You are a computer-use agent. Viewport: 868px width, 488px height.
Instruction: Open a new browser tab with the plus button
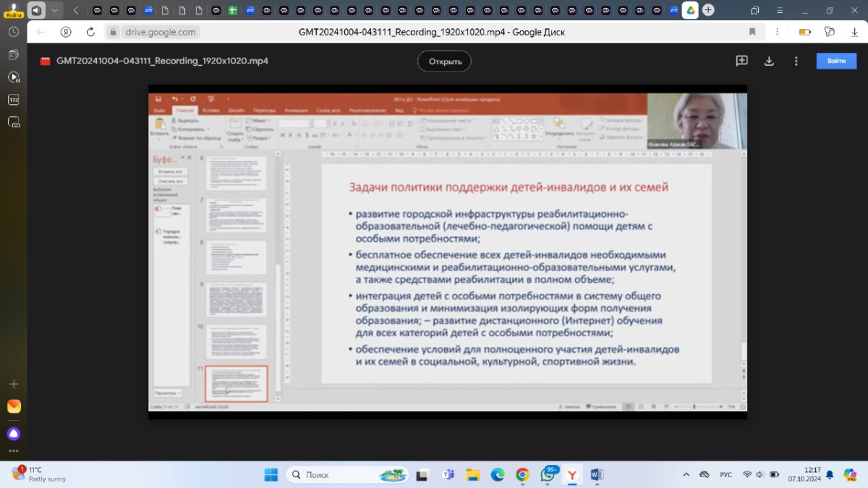(708, 10)
